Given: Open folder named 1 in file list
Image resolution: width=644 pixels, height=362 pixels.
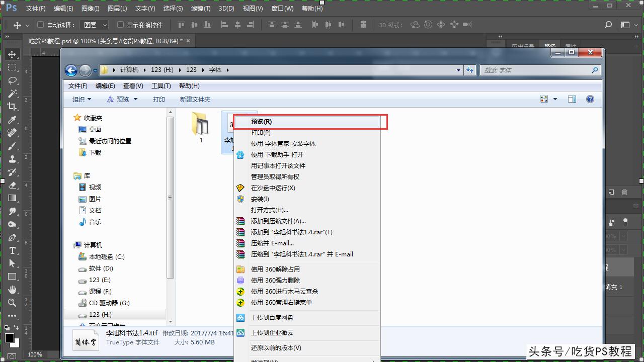Looking at the screenshot, I should pos(201,128).
